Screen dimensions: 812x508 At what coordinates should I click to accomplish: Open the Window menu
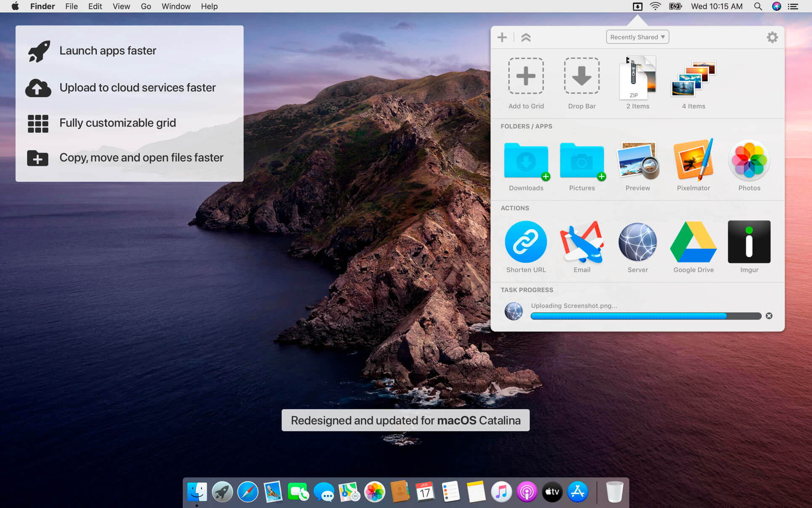click(176, 6)
